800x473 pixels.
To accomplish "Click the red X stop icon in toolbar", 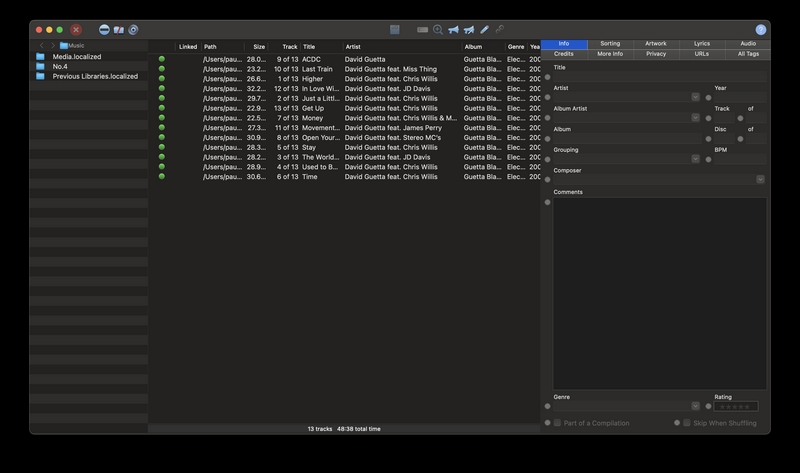I will point(76,30).
